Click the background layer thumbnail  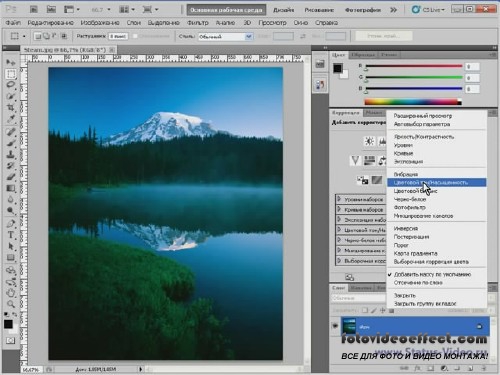point(349,326)
